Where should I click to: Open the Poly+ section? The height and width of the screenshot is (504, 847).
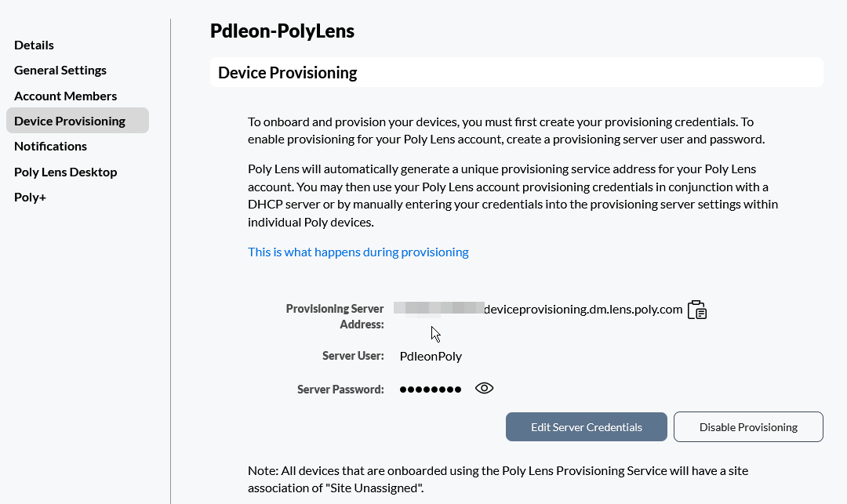click(x=30, y=196)
